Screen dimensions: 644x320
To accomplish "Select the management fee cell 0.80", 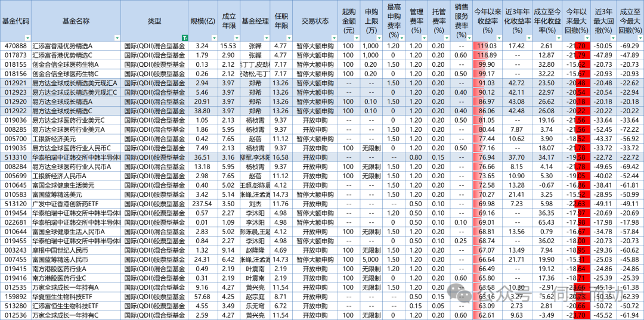I will (416, 157).
